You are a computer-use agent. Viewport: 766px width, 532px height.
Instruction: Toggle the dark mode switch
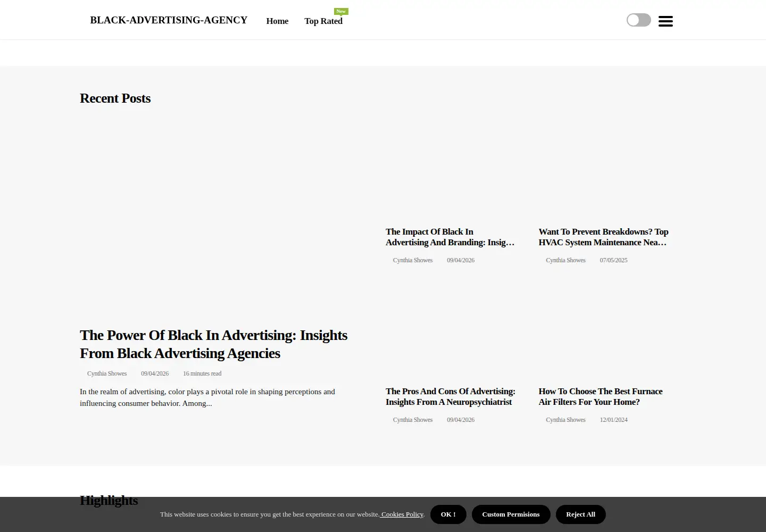tap(639, 20)
